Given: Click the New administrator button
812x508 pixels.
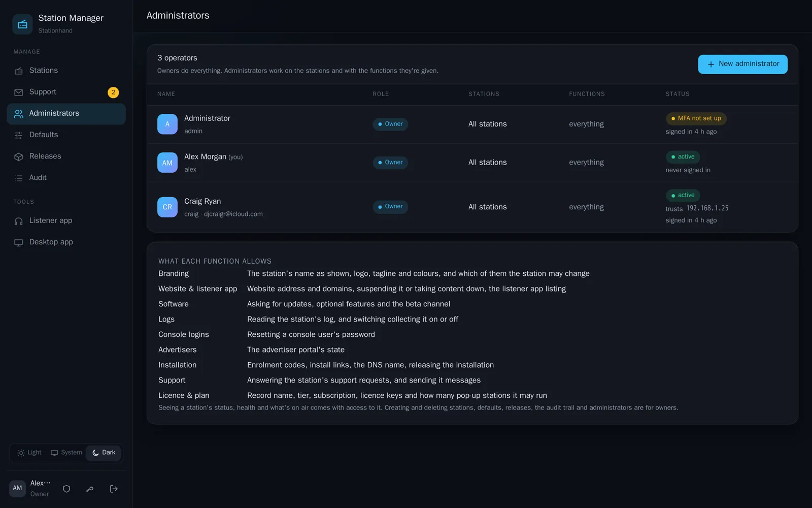Looking at the screenshot, I should click(742, 65).
